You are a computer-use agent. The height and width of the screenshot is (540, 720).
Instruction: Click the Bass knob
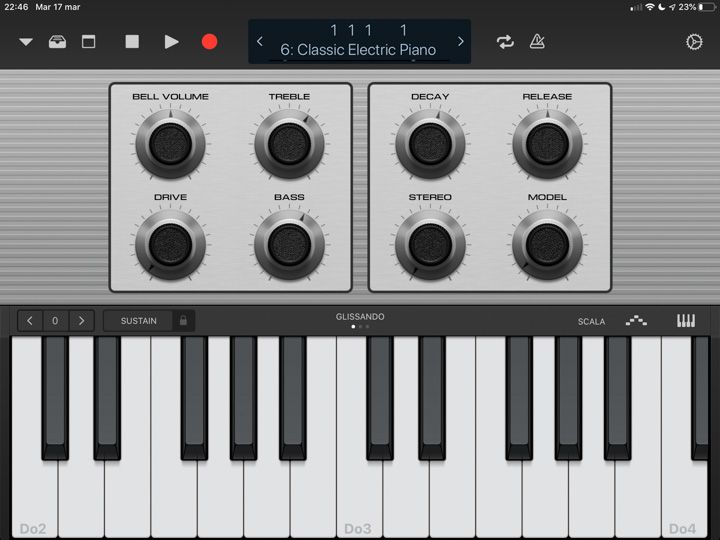click(x=289, y=245)
